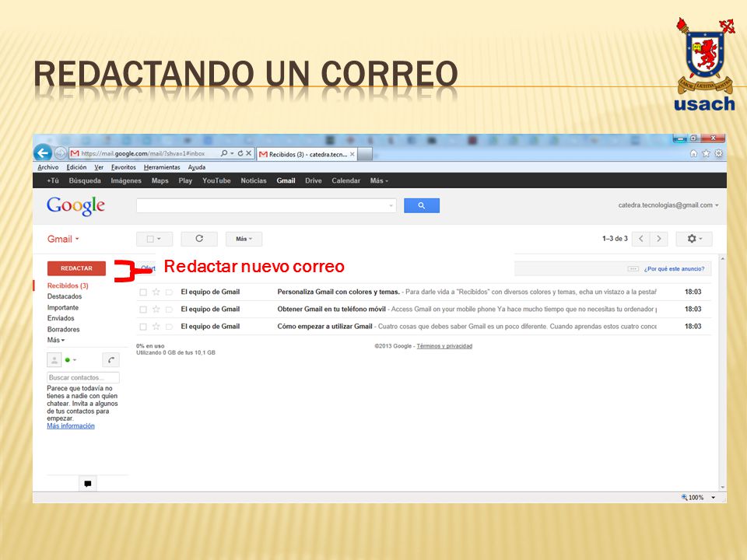Open the browser tools gear icon
This screenshot has height=560, width=747.
(x=718, y=153)
